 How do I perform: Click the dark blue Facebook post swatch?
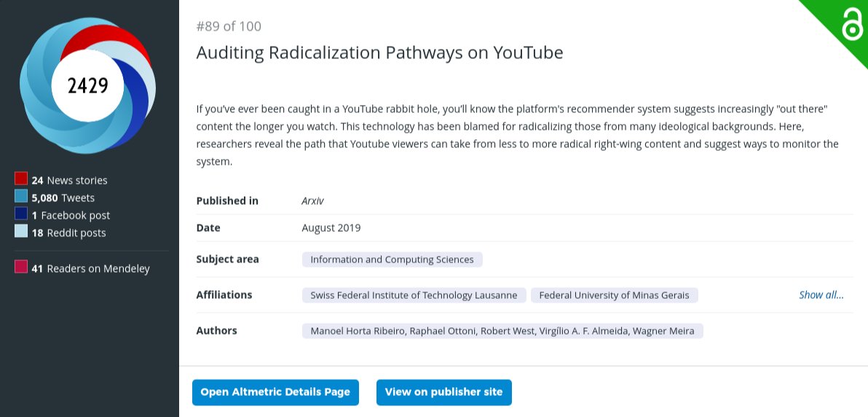tap(21, 214)
